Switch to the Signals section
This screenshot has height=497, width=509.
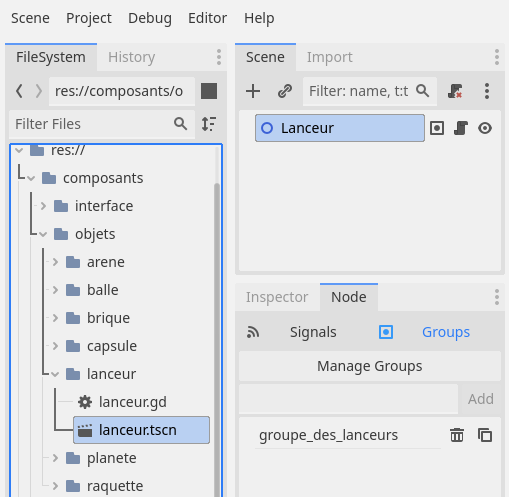(x=313, y=332)
